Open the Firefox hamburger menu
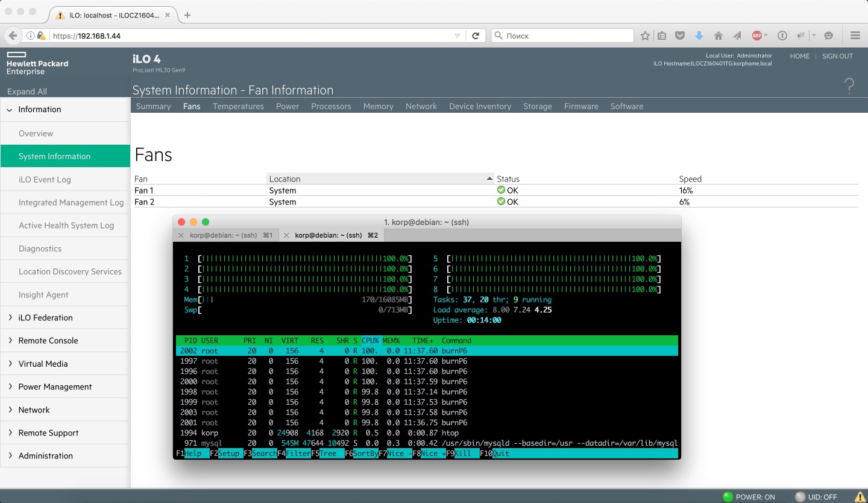Screen dimensions: 868x503 [855, 36]
